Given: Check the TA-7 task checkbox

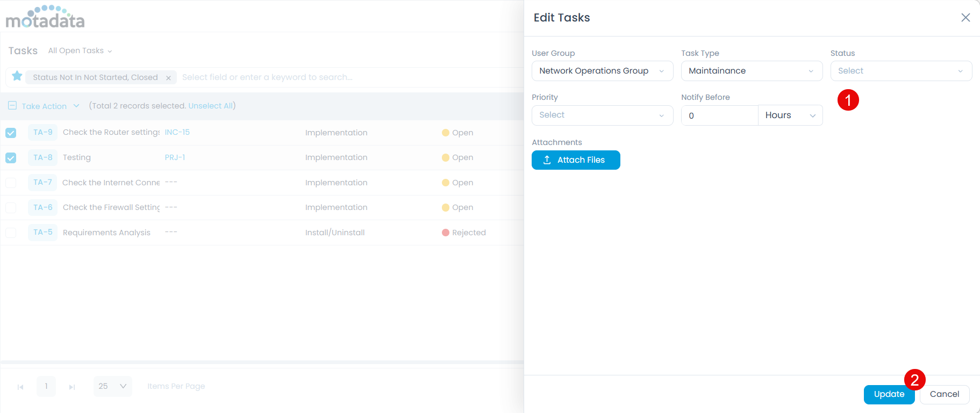Looking at the screenshot, I should pos(11,183).
